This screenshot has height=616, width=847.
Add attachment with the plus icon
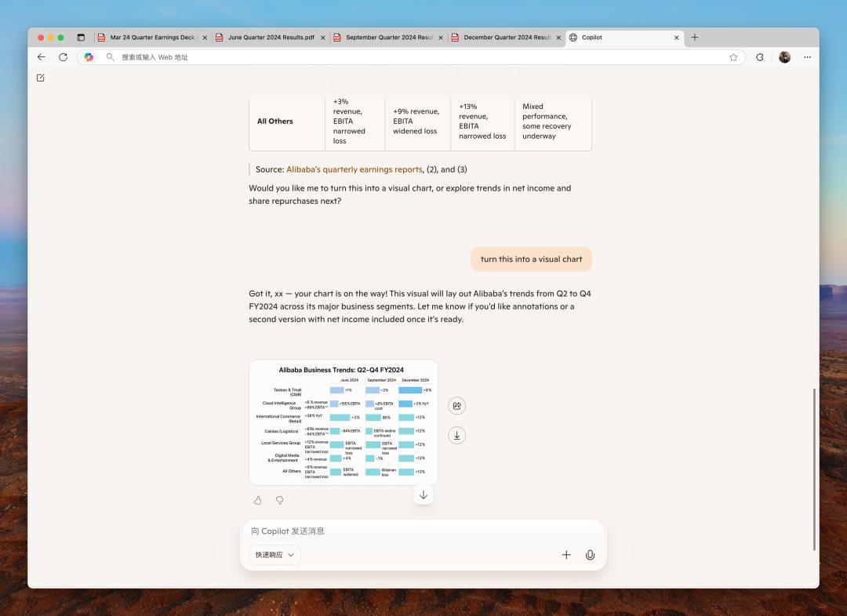point(566,554)
